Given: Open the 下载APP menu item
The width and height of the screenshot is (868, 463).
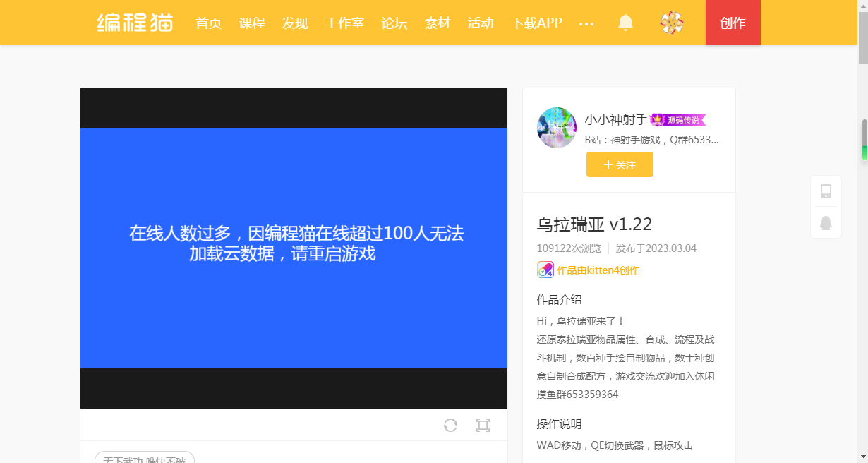Looking at the screenshot, I should click(x=536, y=23).
